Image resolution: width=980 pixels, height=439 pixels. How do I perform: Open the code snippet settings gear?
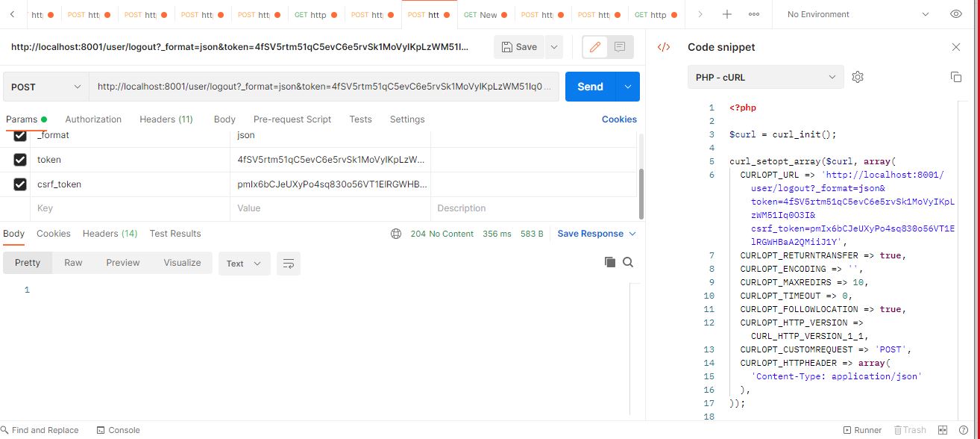point(858,77)
